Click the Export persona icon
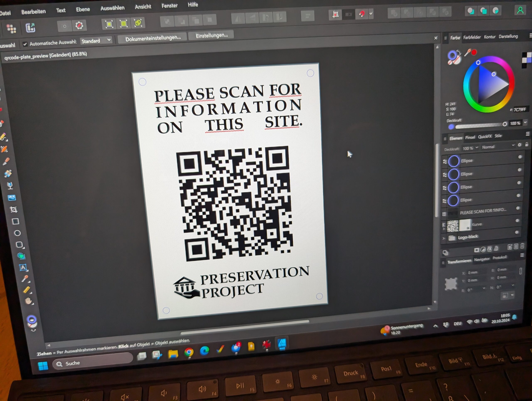 [31, 28]
